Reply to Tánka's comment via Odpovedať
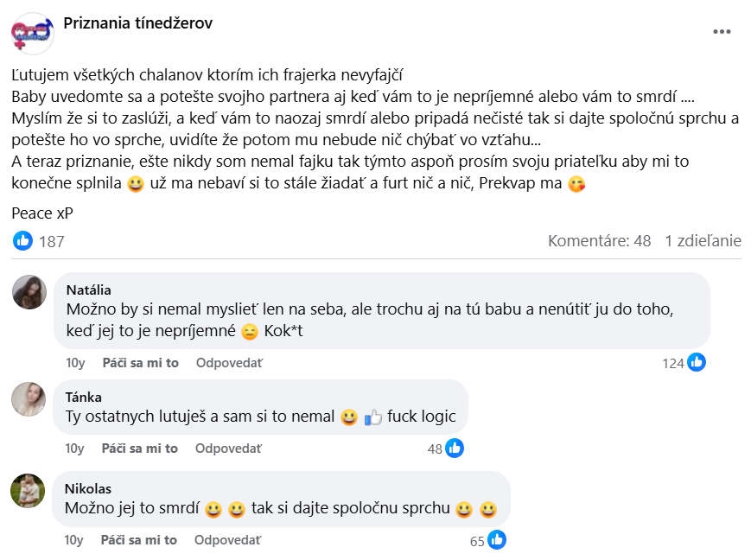Viewport: 751px width, 560px height. pos(228,449)
